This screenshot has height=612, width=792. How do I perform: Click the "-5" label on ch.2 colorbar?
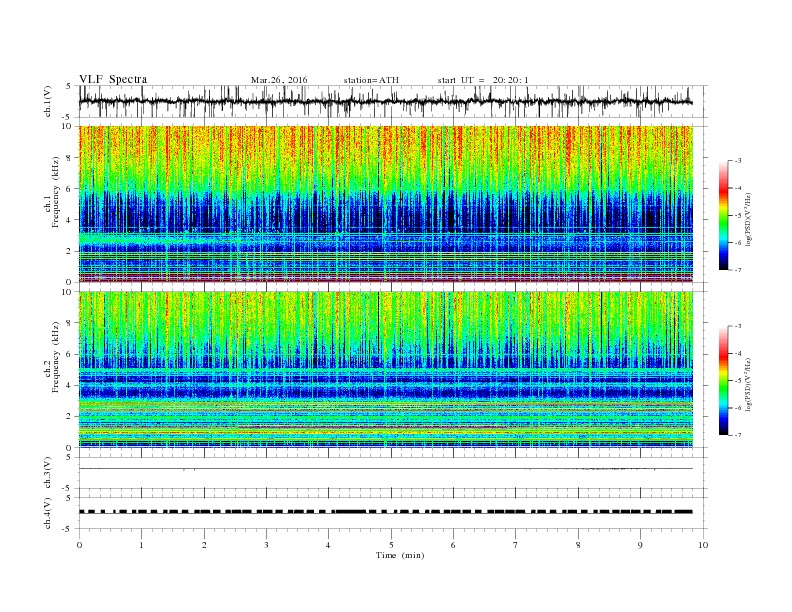coord(737,381)
